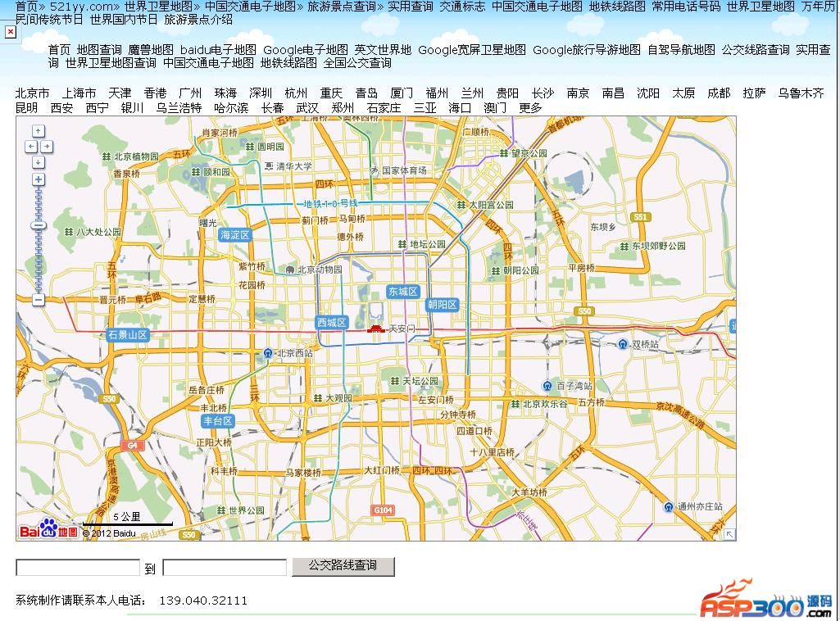Viewport: 840px width, 621px height.
Task: Open the 旅游景点查询 link
Action: [x=341, y=7]
